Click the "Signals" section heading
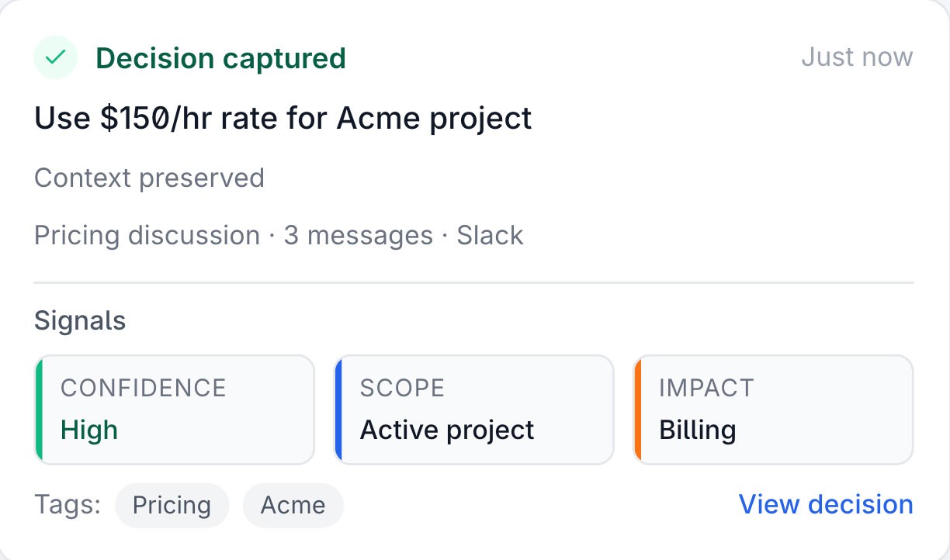Viewport: 950px width, 560px height. (80, 320)
